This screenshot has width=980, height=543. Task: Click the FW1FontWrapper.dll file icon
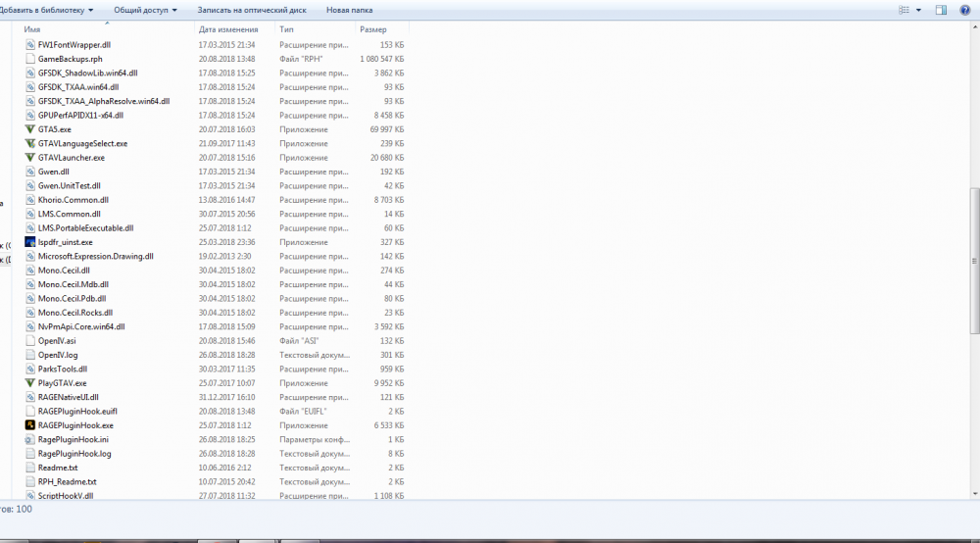(x=30, y=44)
